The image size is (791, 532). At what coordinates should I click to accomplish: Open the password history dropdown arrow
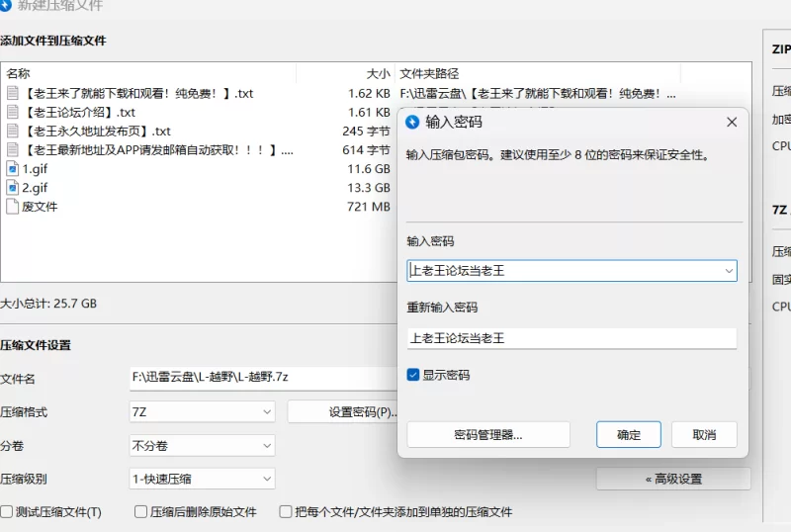pos(729,271)
